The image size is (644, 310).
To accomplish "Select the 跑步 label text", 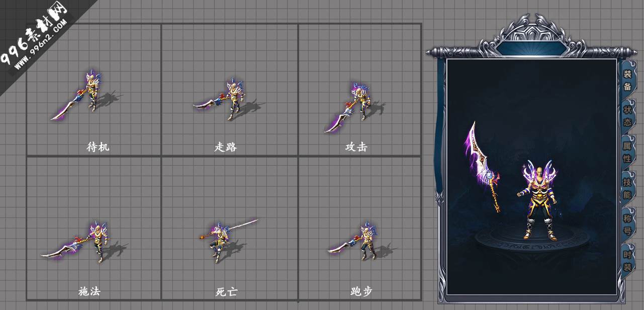I will [361, 291].
